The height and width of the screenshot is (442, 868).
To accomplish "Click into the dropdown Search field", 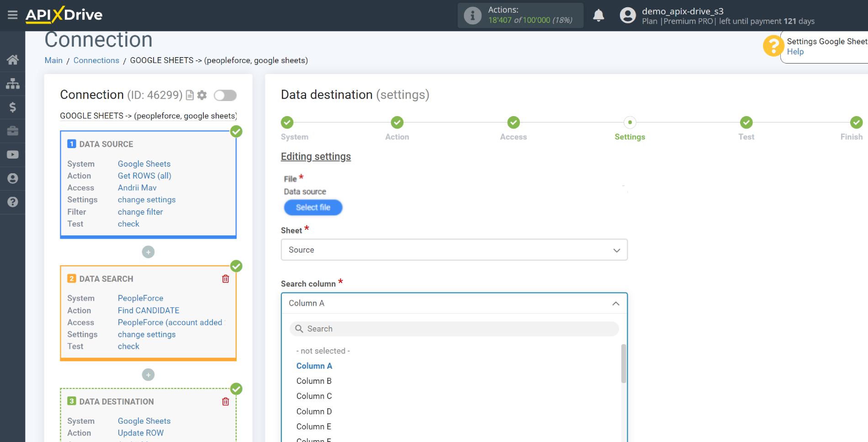I will tap(454, 329).
